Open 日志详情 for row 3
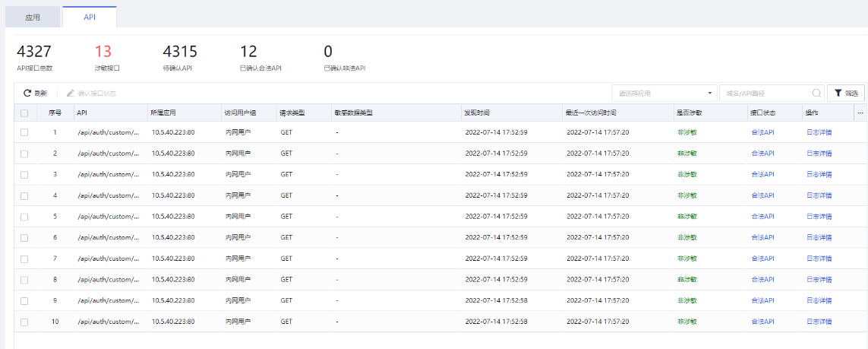This screenshot has width=868, height=349. (x=819, y=175)
